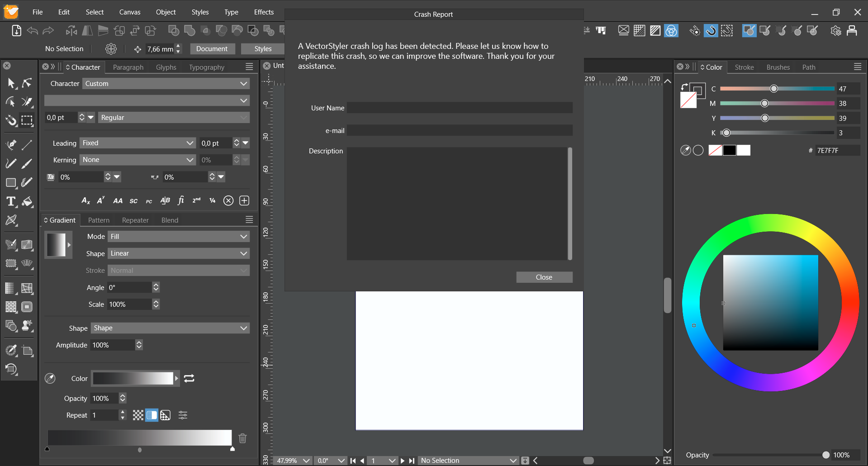868x466 pixels.
Task: Click the Cyan slider handle
Action: pyautogui.click(x=773, y=89)
